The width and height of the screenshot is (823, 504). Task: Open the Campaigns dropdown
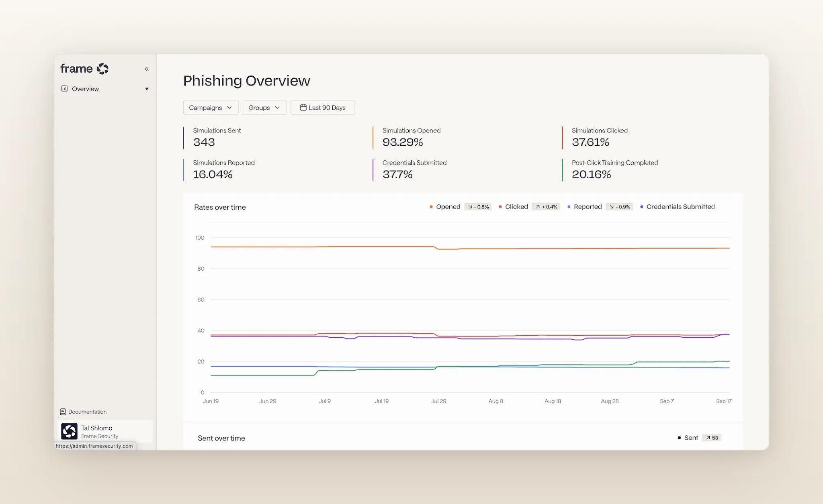[211, 108]
